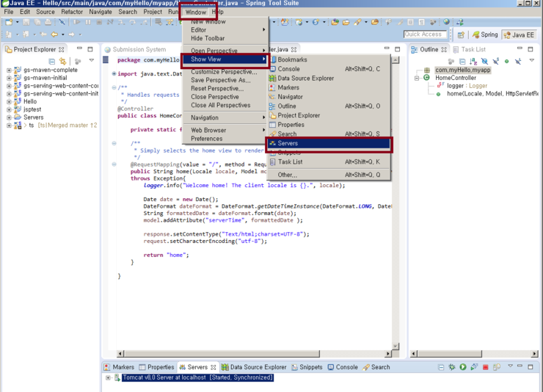
Task: Open the Outline view menu dropdown
Action: (531, 61)
